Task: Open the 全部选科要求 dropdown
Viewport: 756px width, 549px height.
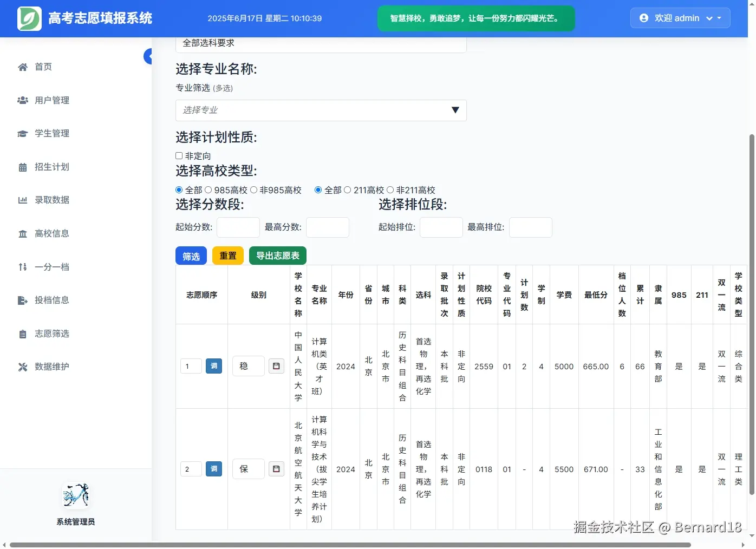Action: point(321,44)
